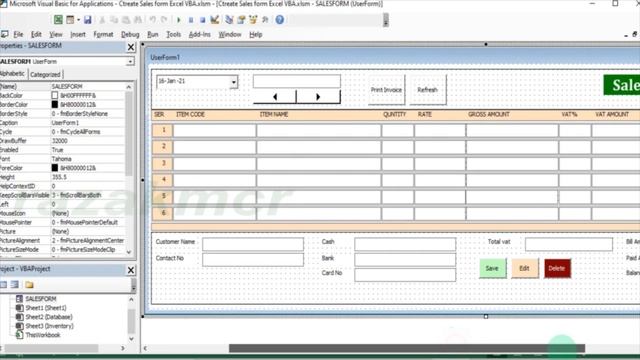
Task: Toggle Folders icon in Project panel
Action: tap(29, 284)
